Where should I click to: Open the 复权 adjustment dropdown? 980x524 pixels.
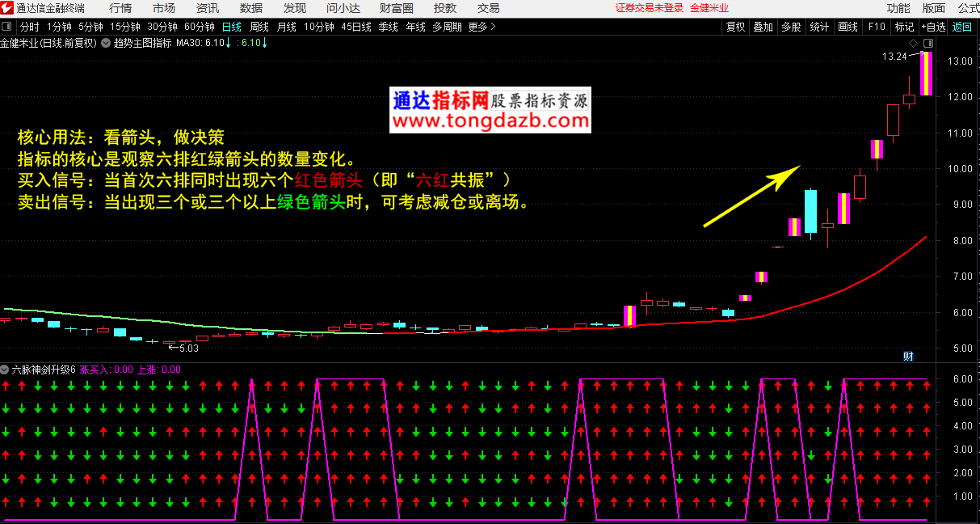coord(735,27)
